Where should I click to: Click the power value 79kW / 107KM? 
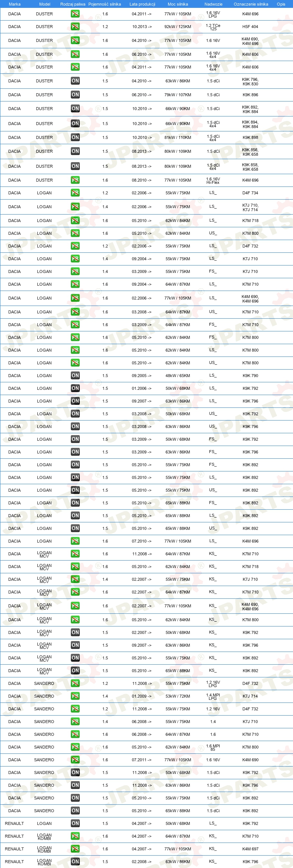point(178,95)
